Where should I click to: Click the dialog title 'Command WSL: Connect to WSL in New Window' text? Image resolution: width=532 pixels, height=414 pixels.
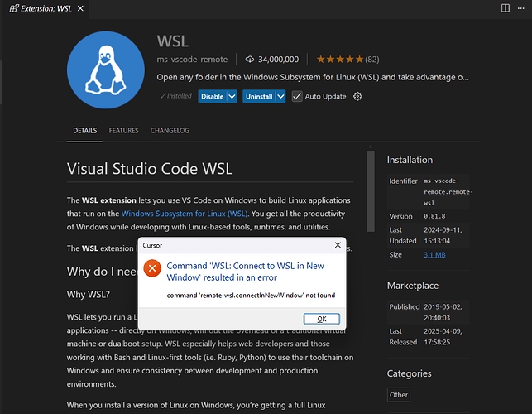[x=245, y=272]
